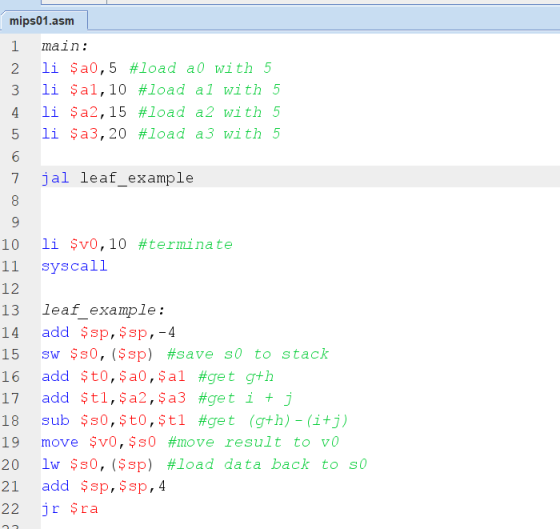
Task: Click comment '#load a0 with 5'
Action: [200, 68]
